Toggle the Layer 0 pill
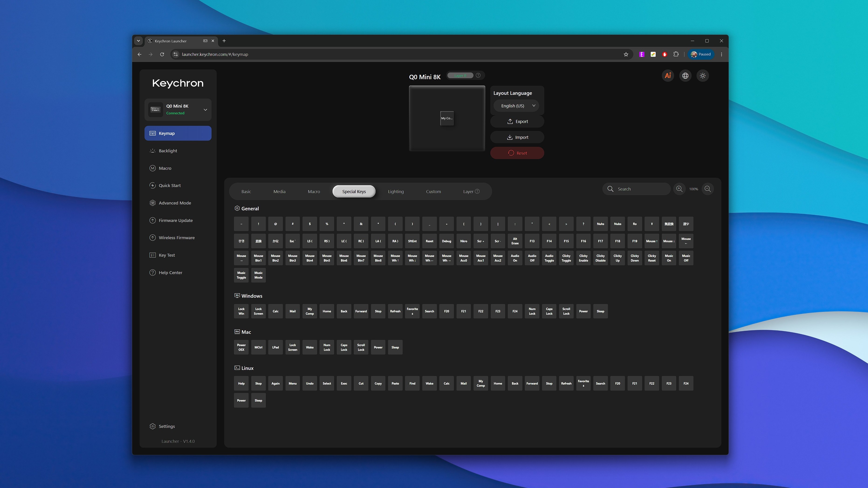Screen dimensions: 868x488 460,75
